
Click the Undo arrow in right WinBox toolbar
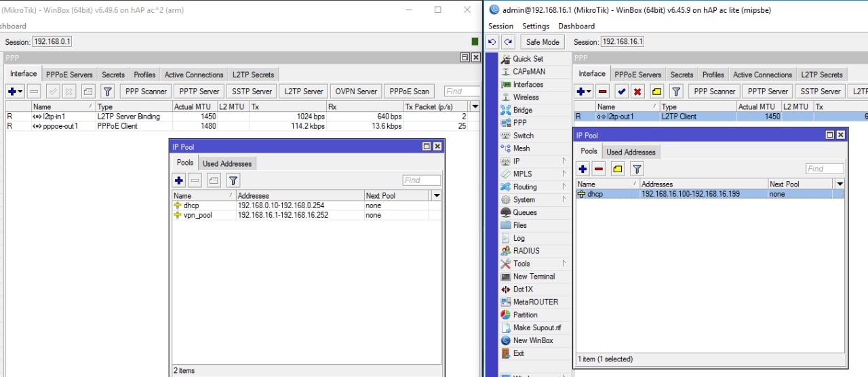492,41
